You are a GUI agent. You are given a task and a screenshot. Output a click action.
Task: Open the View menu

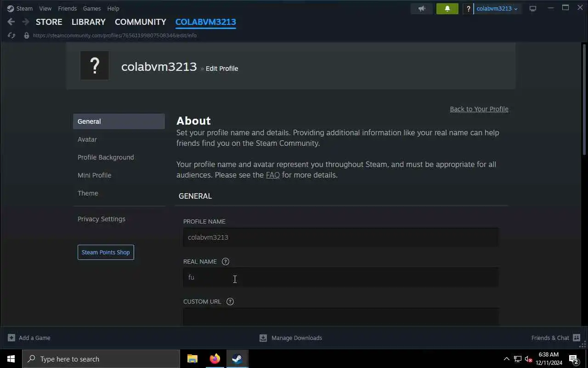(x=45, y=8)
